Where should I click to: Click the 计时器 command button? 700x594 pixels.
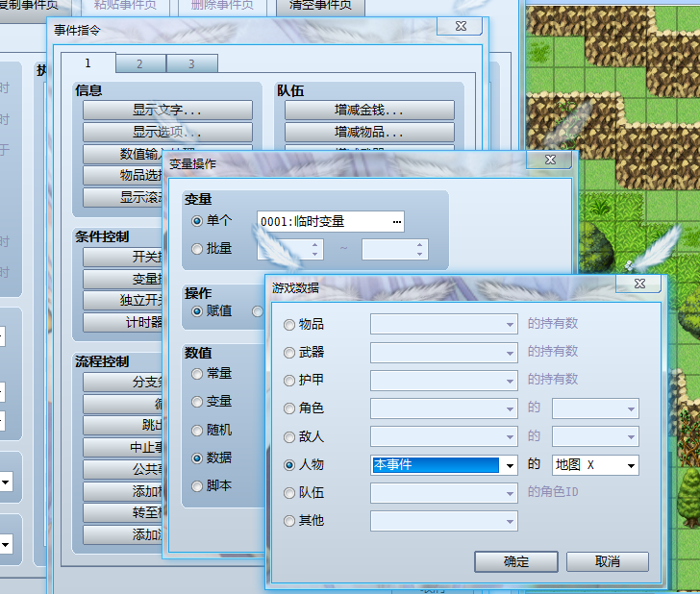(x=123, y=322)
